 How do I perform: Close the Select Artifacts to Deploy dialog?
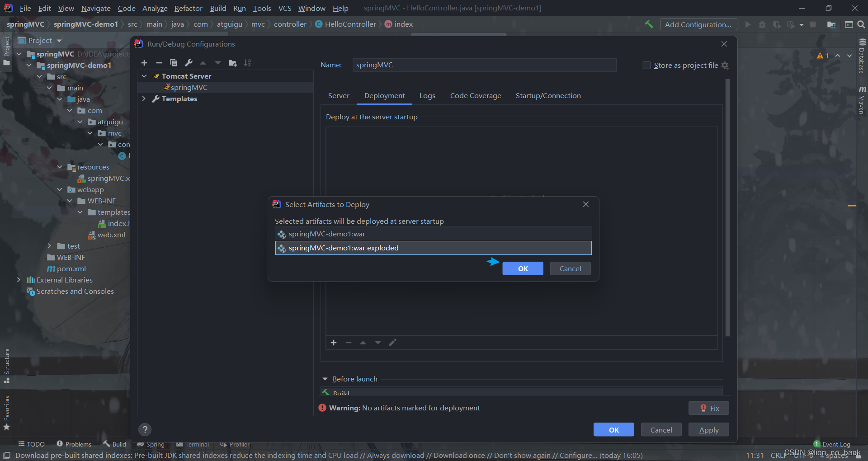[586, 204]
